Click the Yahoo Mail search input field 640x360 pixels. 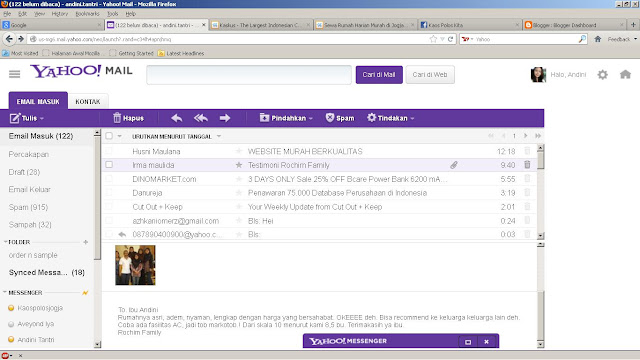(249, 75)
